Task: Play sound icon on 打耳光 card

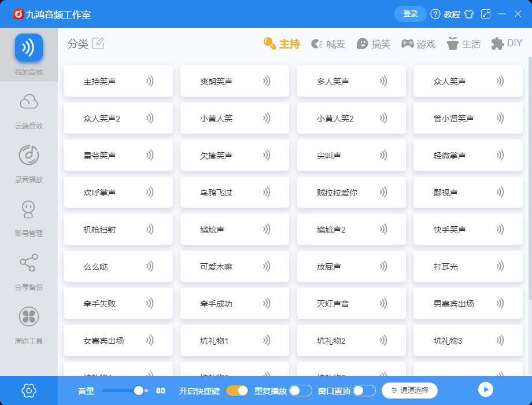Action: (x=500, y=266)
